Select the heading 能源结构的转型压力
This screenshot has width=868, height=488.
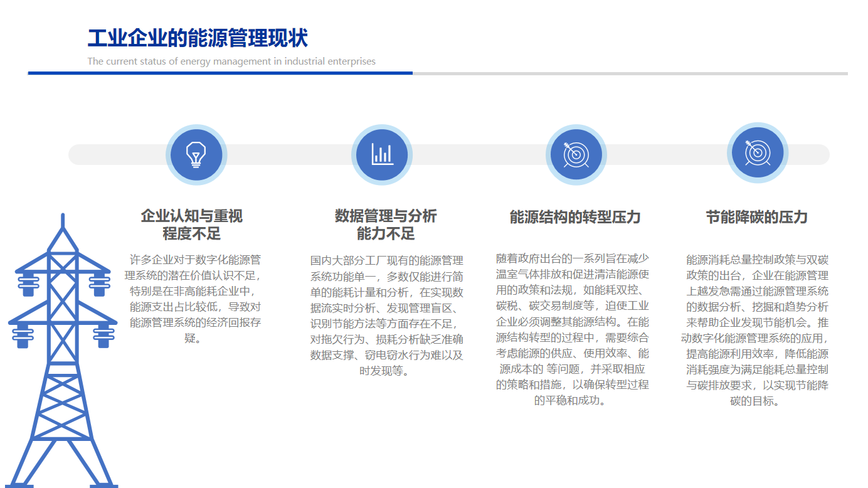575,218
